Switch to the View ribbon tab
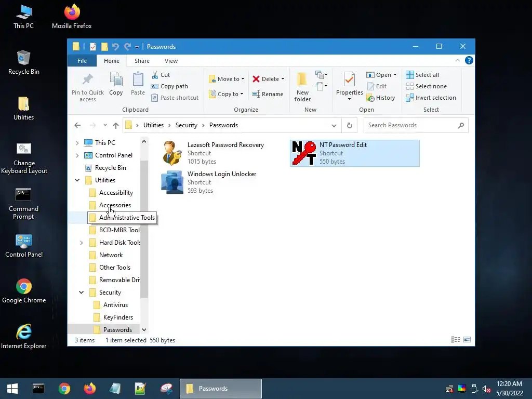Viewport: 532px width, 399px height. click(x=171, y=61)
